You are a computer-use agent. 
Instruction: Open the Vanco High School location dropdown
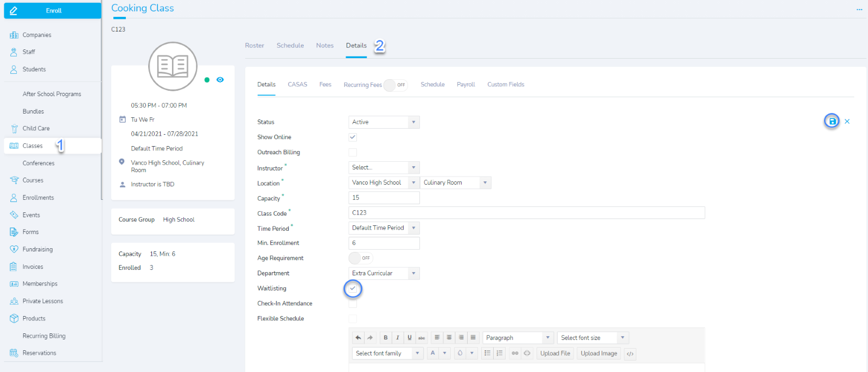[x=384, y=183]
